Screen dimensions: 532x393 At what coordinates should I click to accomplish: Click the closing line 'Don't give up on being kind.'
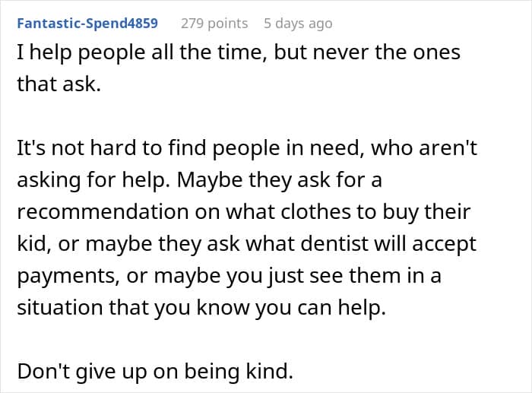[155, 371]
